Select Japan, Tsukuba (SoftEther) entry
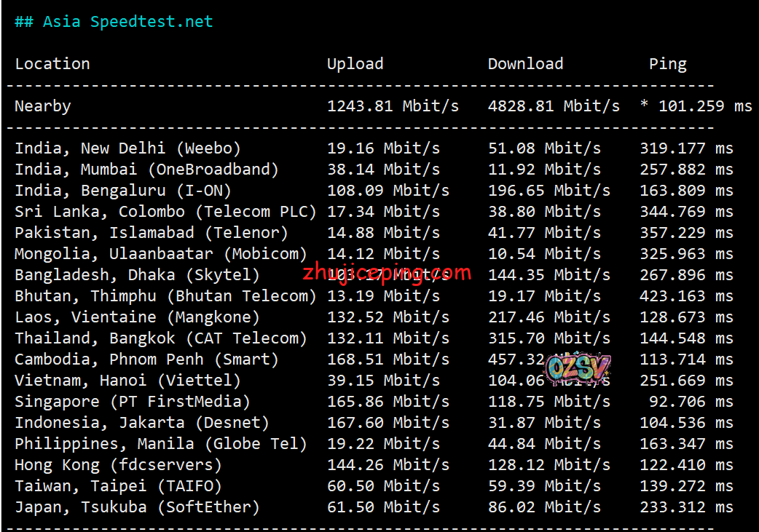This screenshot has width=759, height=532. click(x=137, y=507)
